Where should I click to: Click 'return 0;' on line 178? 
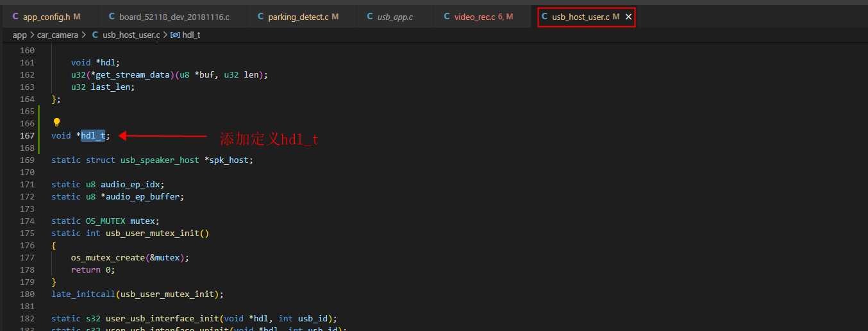[x=93, y=269]
